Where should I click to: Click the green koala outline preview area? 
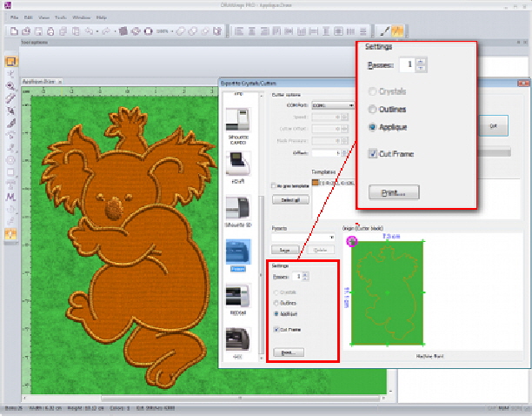[387, 292]
